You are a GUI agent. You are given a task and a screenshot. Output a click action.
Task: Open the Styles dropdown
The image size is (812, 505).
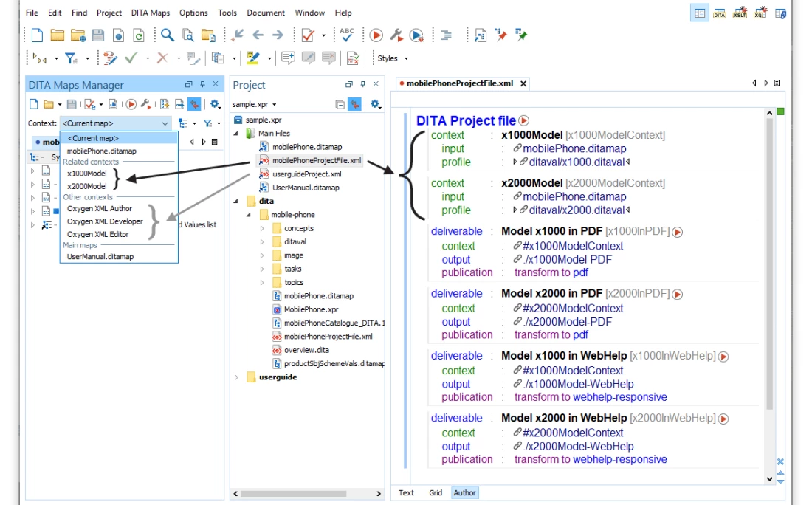pyautogui.click(x=392, y=58)
